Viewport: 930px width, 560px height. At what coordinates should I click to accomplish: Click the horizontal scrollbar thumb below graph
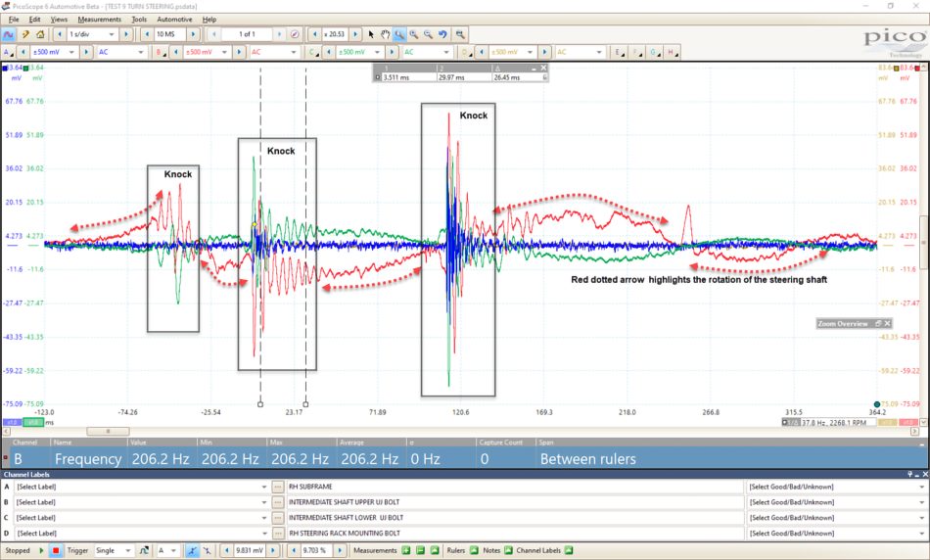pos(108,432)
